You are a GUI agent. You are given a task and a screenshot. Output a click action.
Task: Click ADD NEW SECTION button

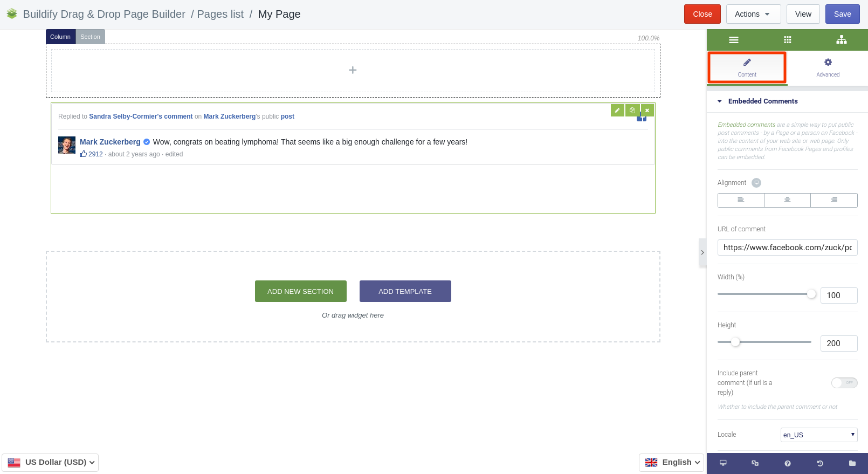pyautogui.click(x=301, y=291)
